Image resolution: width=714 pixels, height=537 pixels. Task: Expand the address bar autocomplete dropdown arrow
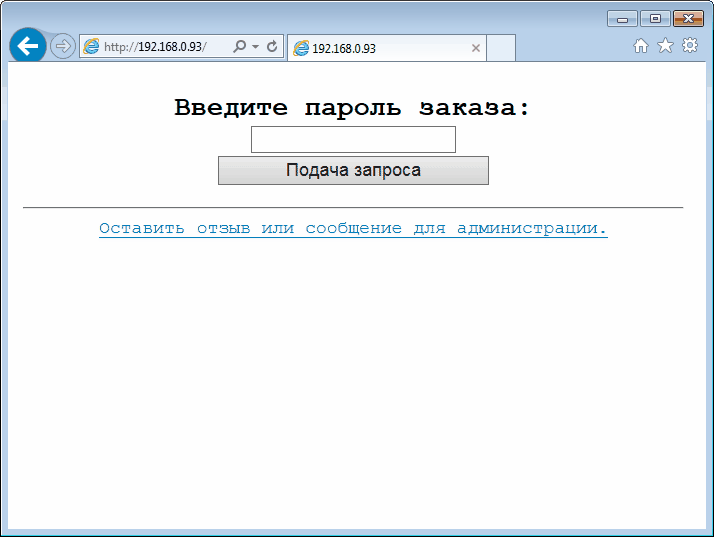(255, 47)
